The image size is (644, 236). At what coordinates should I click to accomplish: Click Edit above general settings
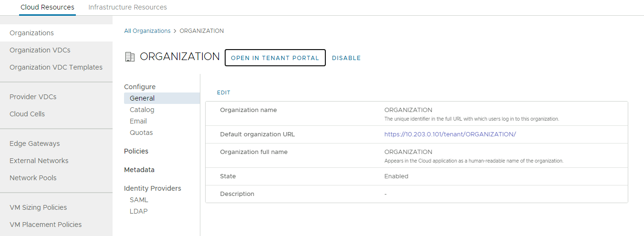point(224,92)
